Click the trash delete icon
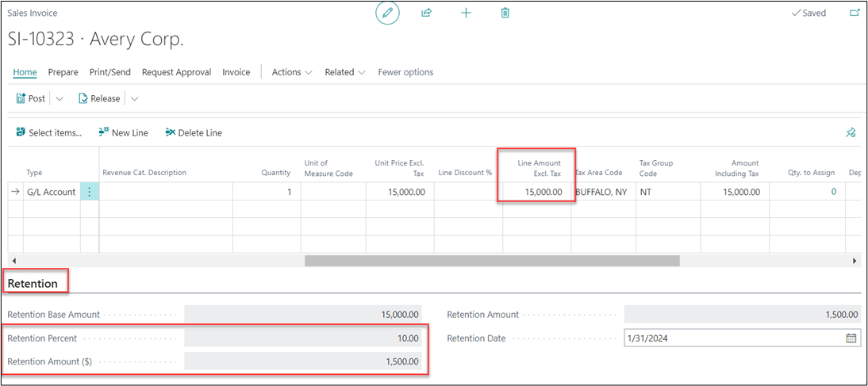Screen dimensions: 868x386 (505, 13)
